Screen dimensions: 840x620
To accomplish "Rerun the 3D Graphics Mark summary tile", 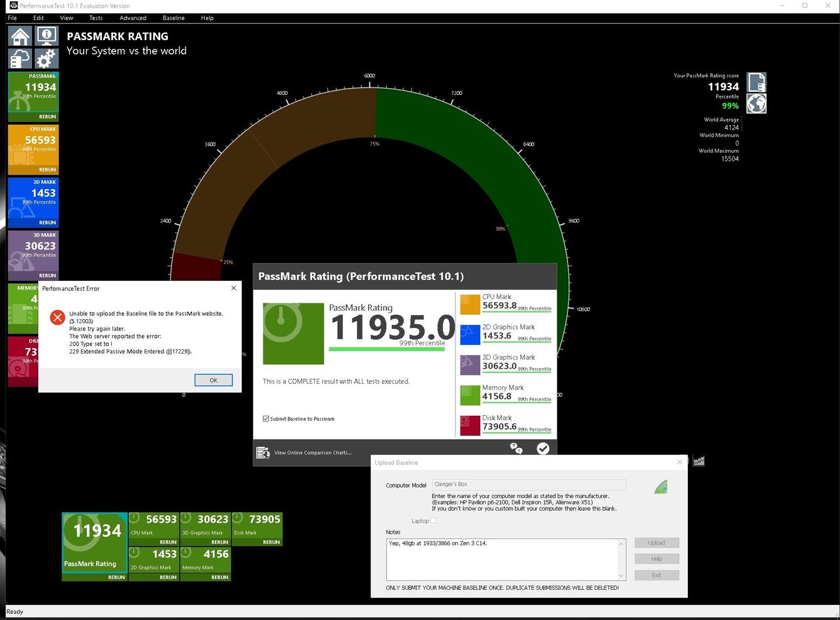I will coord(220,542).
